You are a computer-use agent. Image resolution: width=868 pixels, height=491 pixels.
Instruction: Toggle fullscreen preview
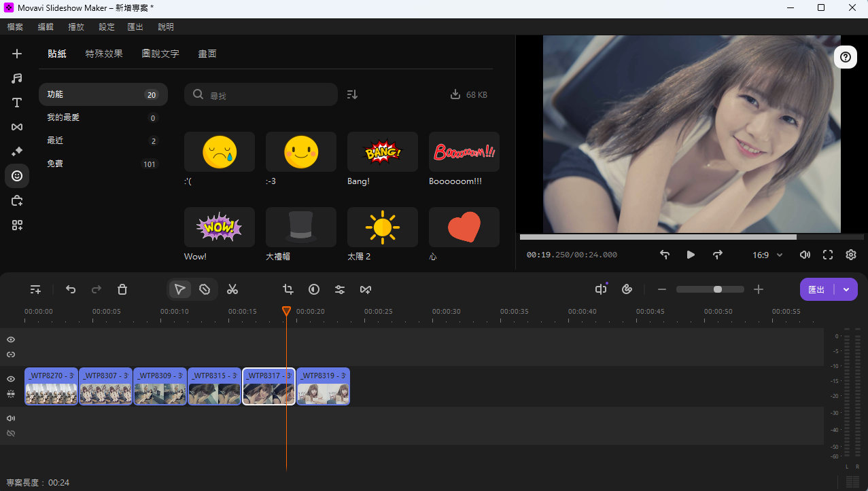point(828,255)
